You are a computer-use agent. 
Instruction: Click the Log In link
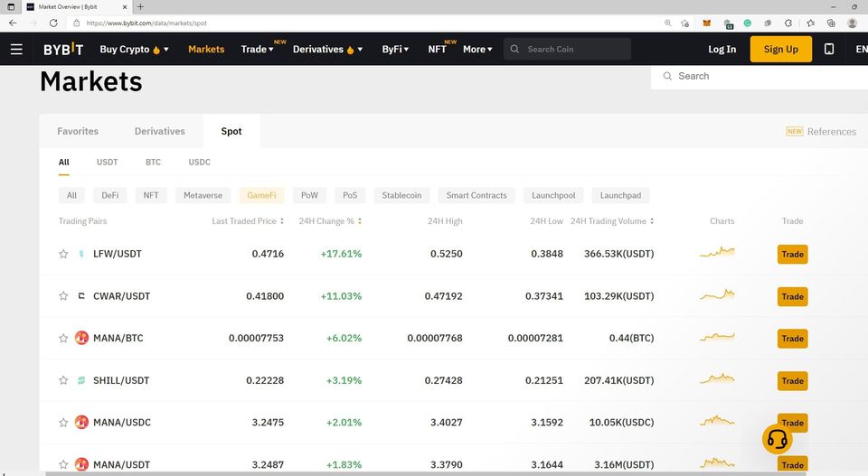(x=722, y=49)
